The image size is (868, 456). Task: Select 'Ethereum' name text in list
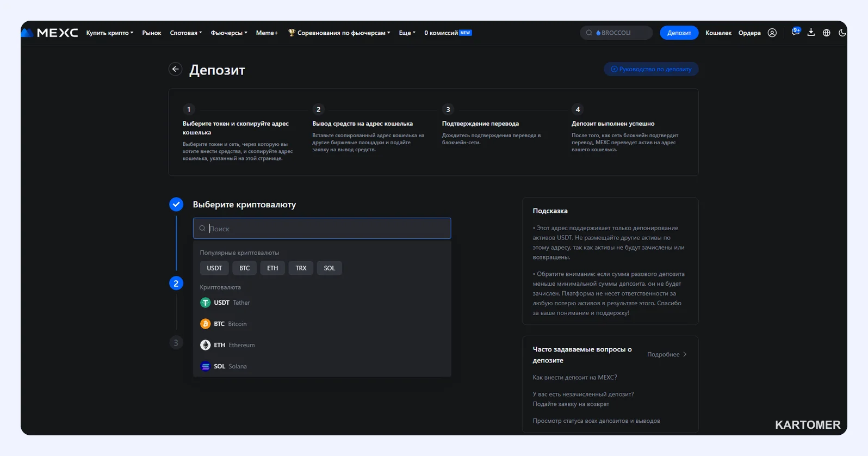pos(241,345)
